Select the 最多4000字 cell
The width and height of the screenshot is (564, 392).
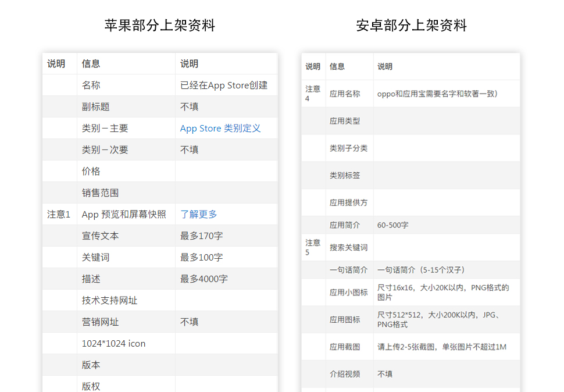pos(204,279)
